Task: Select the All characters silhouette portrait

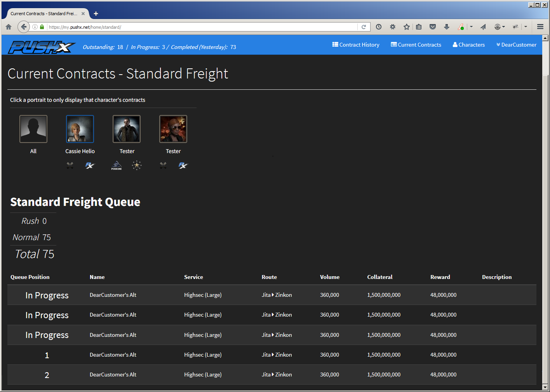Action: coord(33,129)
